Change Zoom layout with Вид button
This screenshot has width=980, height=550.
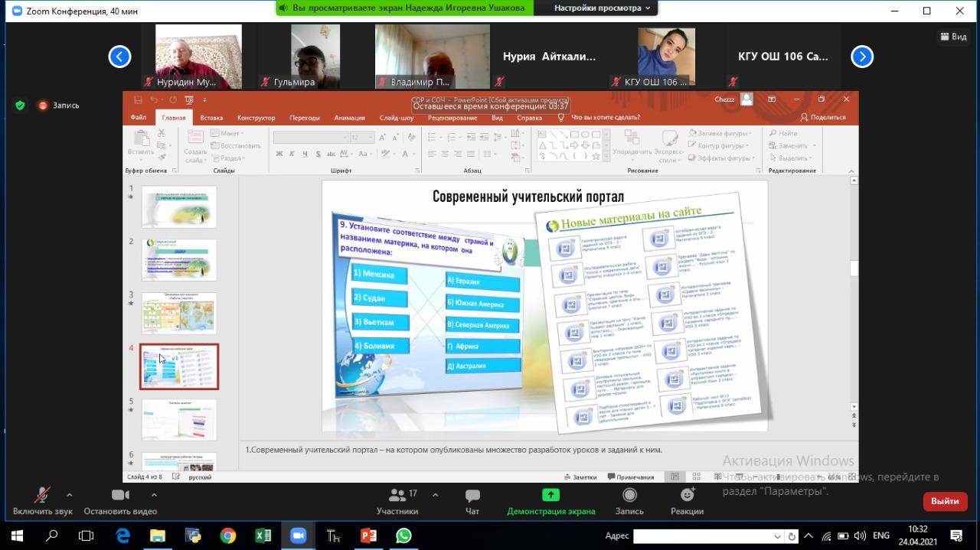pos(952,37)
